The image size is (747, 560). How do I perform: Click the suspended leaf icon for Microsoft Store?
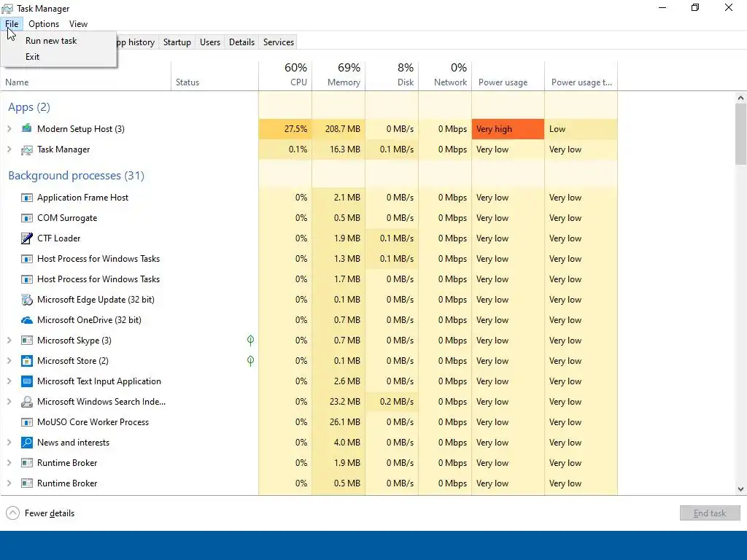[x=251, y=360]
